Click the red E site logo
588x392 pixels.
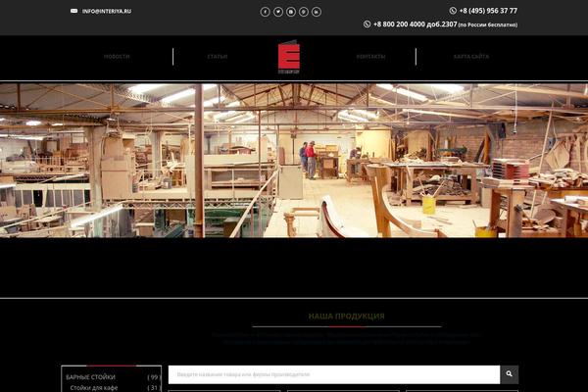[x=288, y=56]
